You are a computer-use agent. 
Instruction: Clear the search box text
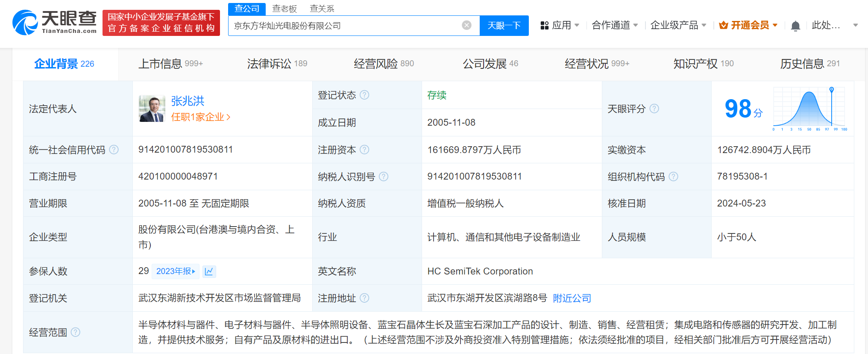point(466,26)
